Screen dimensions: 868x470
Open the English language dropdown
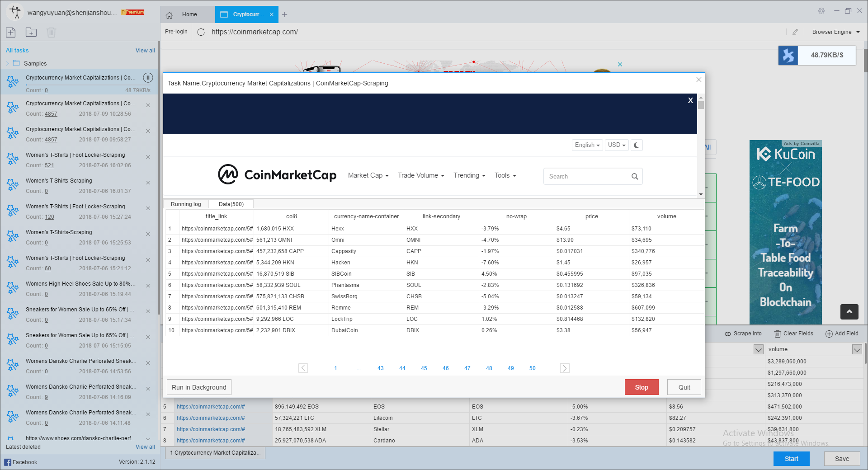587,145
